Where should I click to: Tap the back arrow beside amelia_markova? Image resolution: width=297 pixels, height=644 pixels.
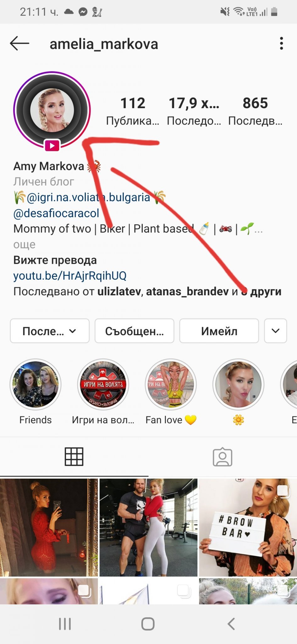pyautogui.click(x=19, y=43)
